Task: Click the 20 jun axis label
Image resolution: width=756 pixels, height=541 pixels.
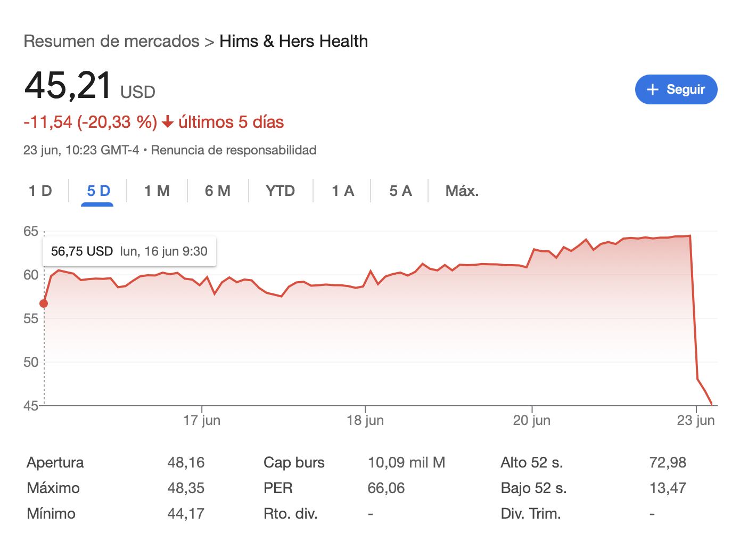Action: [x=532, y=420]
